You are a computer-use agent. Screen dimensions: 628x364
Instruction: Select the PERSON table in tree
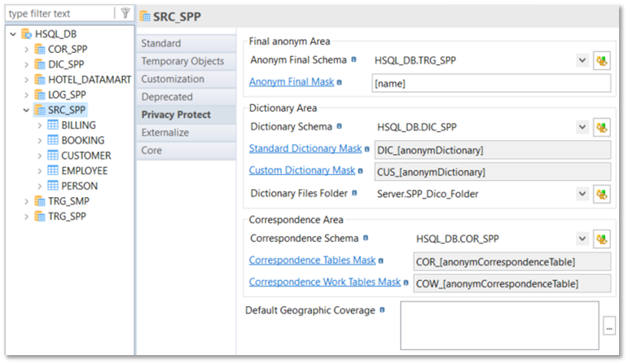point(79,186)
